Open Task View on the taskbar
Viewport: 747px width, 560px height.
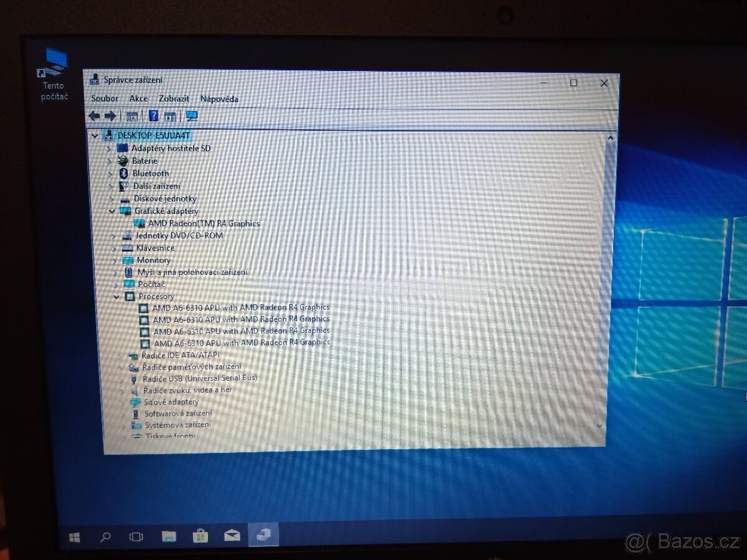(x=136, y=536)
